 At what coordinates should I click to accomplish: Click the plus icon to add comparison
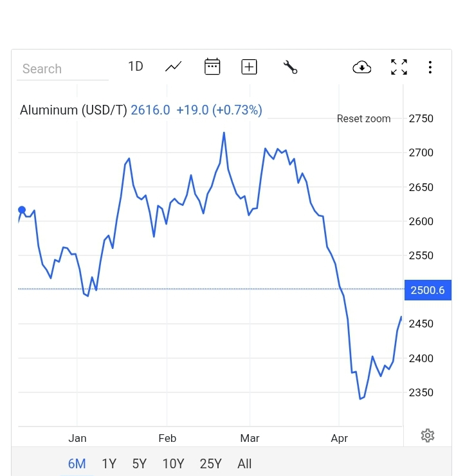[x=249, y=66]
